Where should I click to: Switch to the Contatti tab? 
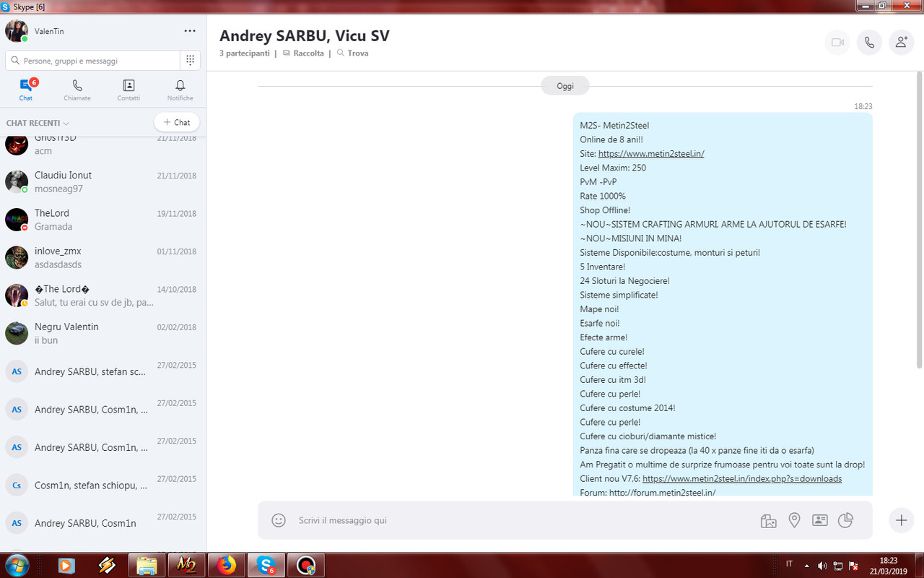tap(128, 90)
